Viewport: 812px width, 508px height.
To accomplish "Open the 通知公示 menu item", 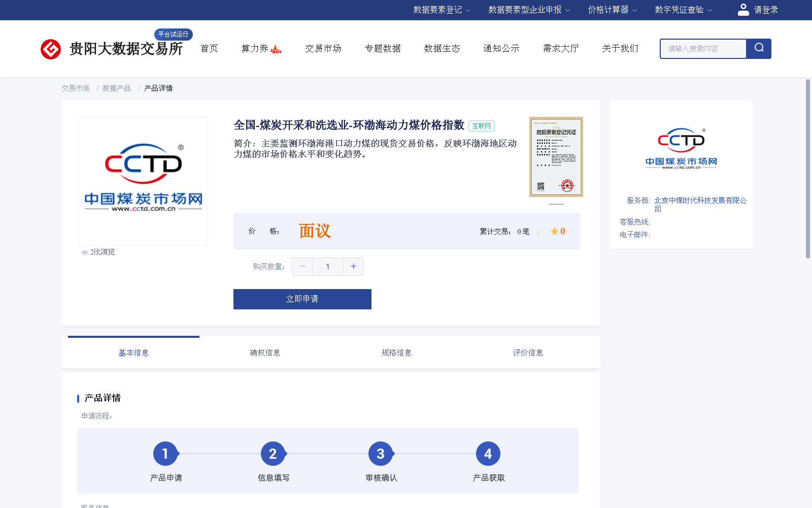I will coord(501,48).
